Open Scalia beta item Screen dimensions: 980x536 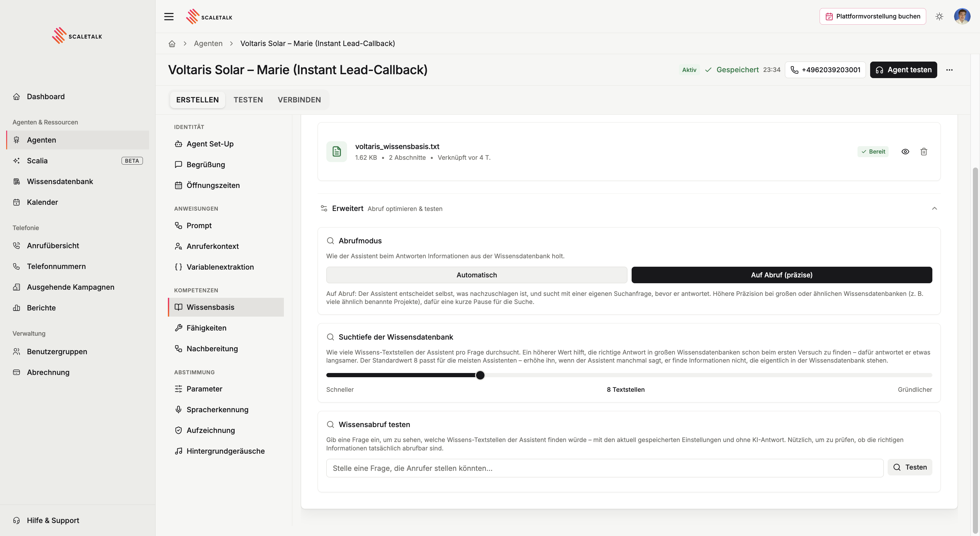[x=77, y=160]
